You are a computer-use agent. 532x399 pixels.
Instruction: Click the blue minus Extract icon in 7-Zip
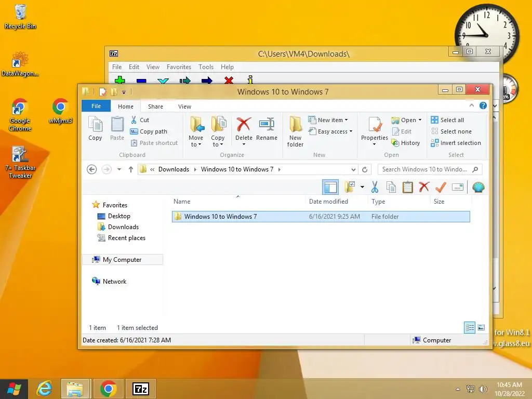[141, 81]
